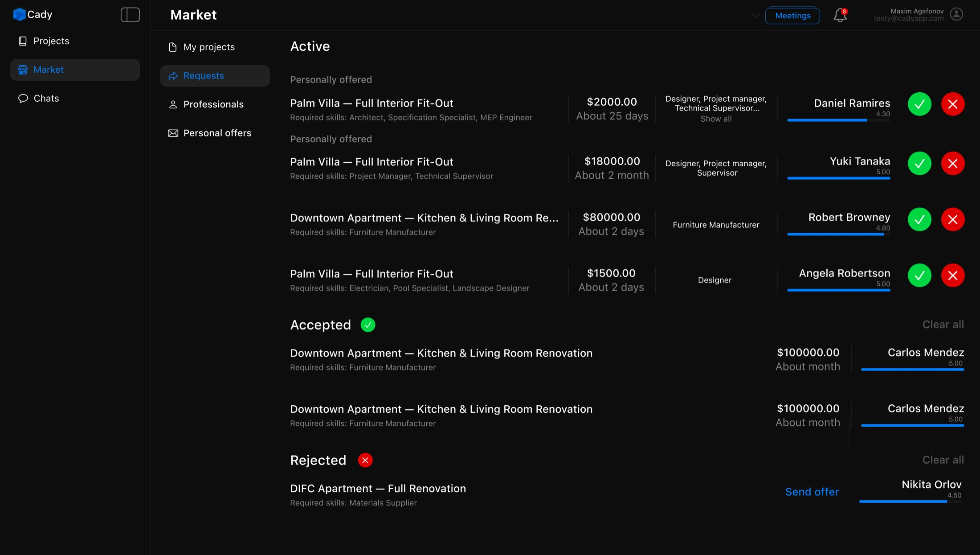Click the Projects book icon
The image size is (980, 555).
click(x=23, y=41)
